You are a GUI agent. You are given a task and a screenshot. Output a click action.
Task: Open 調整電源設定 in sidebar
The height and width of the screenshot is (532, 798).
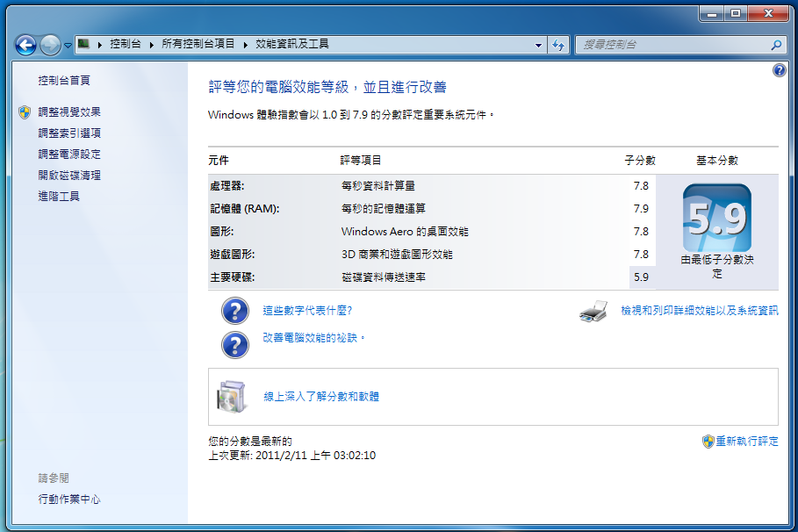(69, 154)
